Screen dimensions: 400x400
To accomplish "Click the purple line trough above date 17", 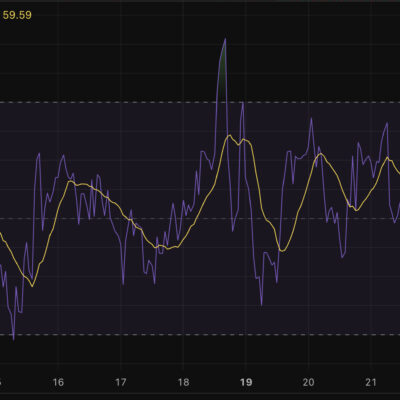I will pyautogui.click(x=123, y=283).
